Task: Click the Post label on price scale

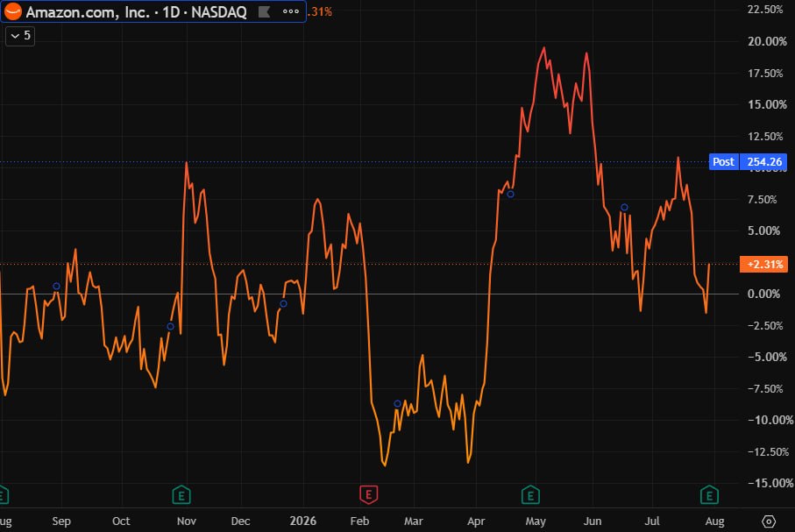Action: pyautogui.click(x=723, y=162)
